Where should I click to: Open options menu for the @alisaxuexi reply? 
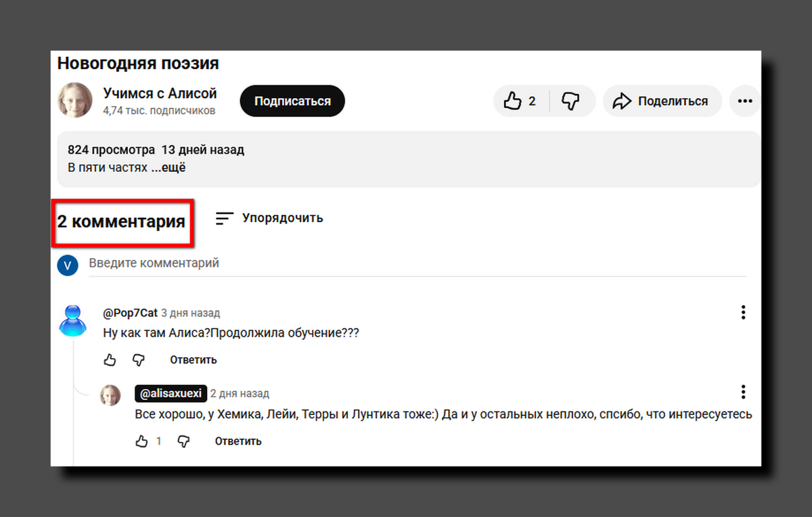tap(743, 392)
